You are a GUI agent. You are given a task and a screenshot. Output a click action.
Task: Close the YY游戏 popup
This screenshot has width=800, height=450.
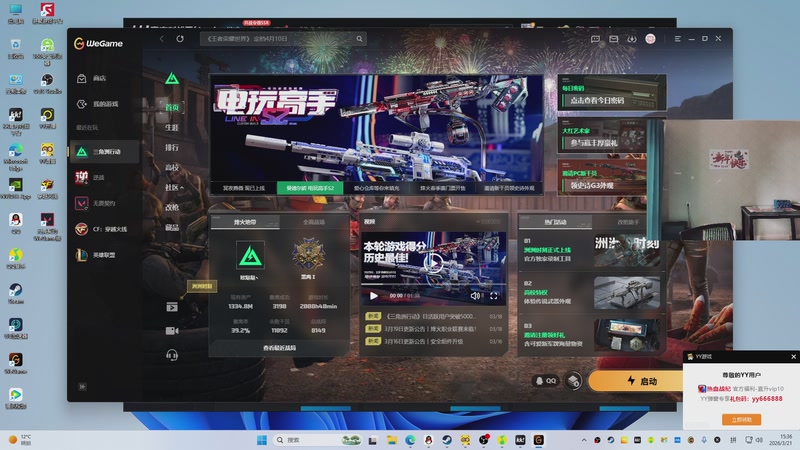click(793, 357)
